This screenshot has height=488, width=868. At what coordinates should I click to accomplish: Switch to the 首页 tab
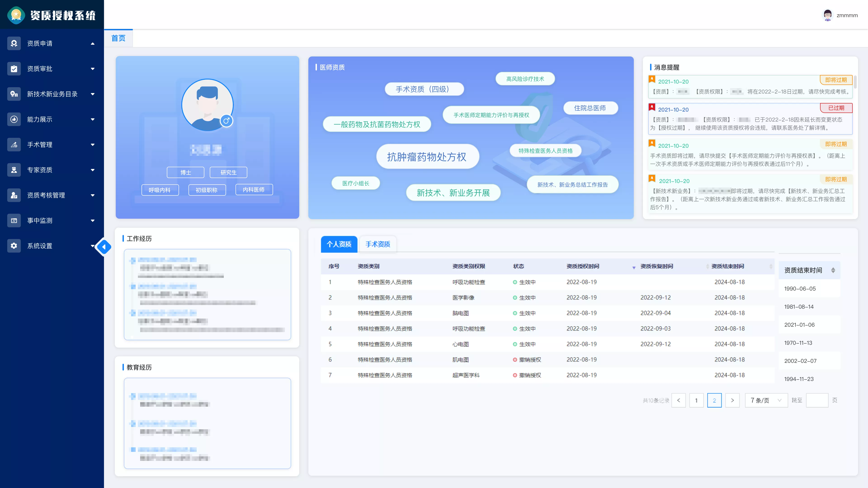118,38
